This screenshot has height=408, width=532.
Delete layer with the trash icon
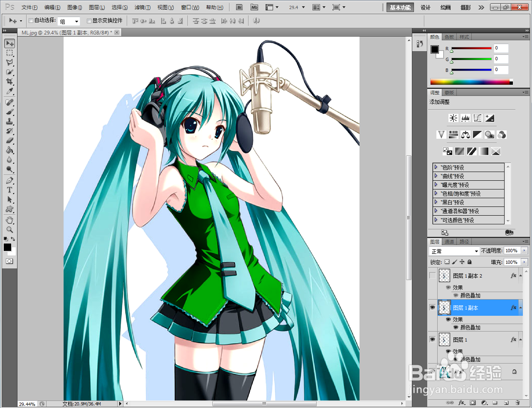pos(517,403)
